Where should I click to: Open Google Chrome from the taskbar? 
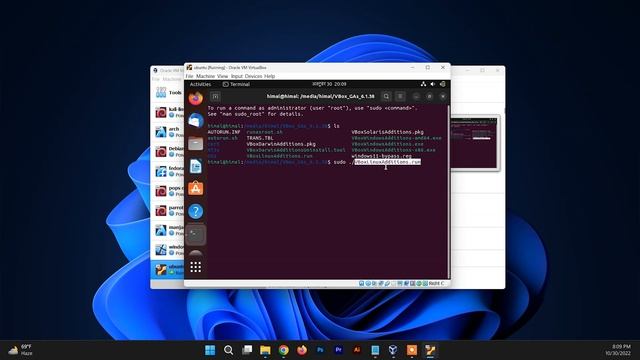pyautogui.click(x=284, y=350)
